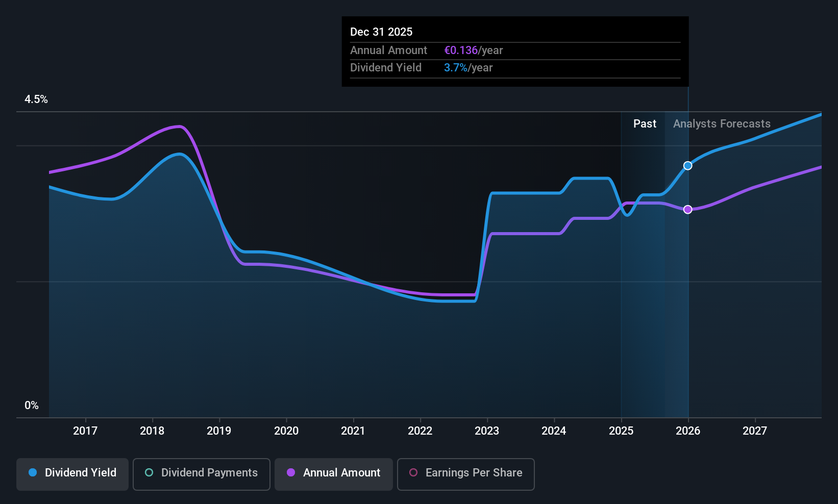Click the 2027 x-axis label
This screenshot has height=504, width=838.
pos(755,431)
